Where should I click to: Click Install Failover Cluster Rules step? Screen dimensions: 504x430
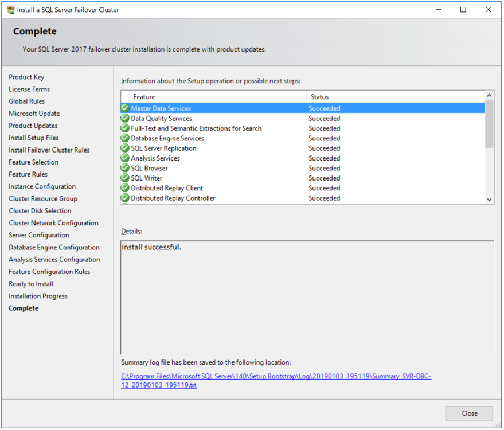coord(49,150)
